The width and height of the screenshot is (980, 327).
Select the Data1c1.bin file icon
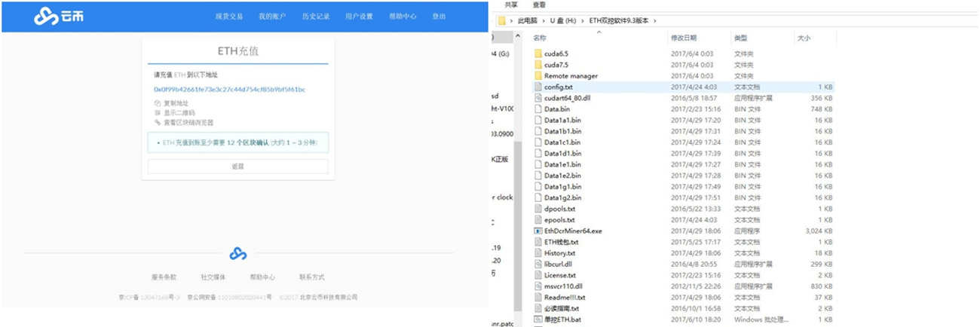[537, 142]
